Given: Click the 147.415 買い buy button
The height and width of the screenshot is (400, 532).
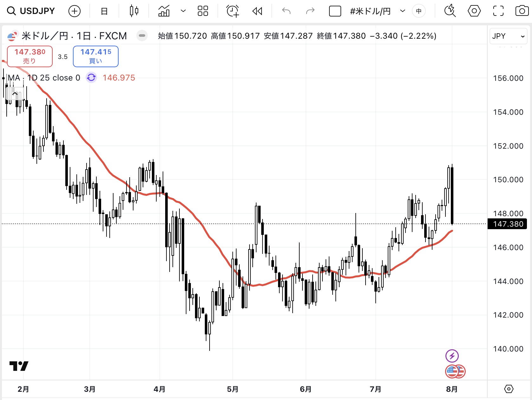Looking at the screenshot, I should tap(96, 56).
